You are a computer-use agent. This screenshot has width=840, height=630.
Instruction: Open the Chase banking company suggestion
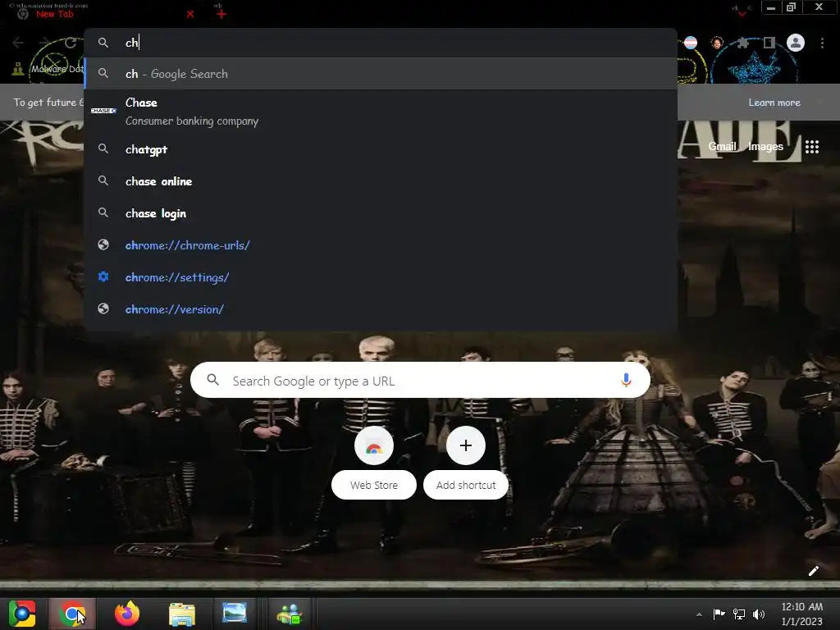pos(381,112)
